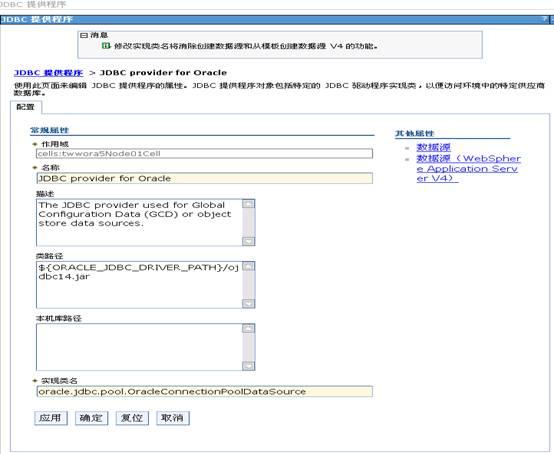Screen dimensions: 554x454
Task: Click classpath box scroll down arrow
Action: [249, 303]
